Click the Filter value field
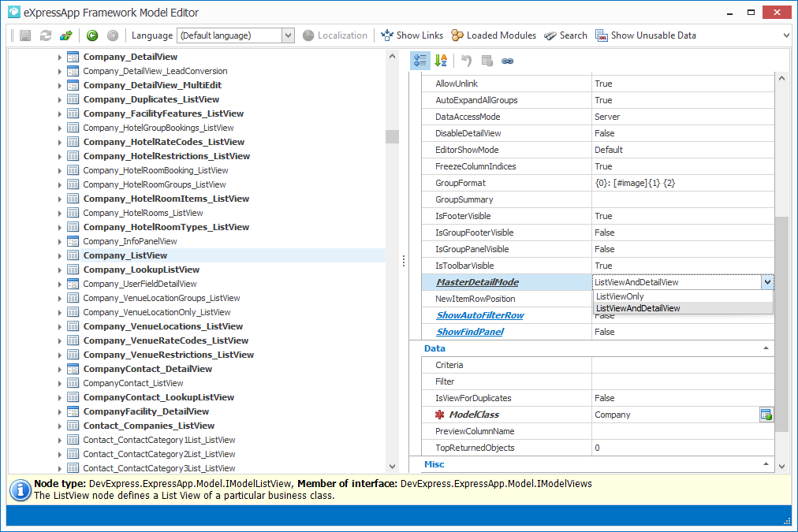The width and height of the screenshot is (798, 532). click(x=683, y=381)
